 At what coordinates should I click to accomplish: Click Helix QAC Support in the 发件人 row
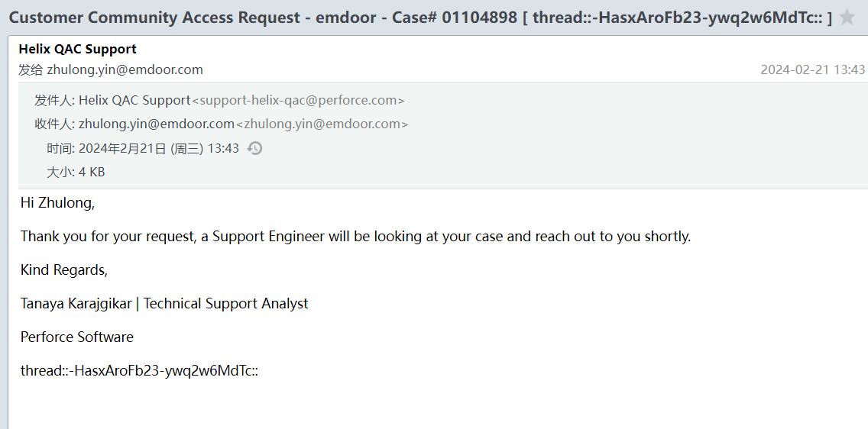(x=134, y=100)
